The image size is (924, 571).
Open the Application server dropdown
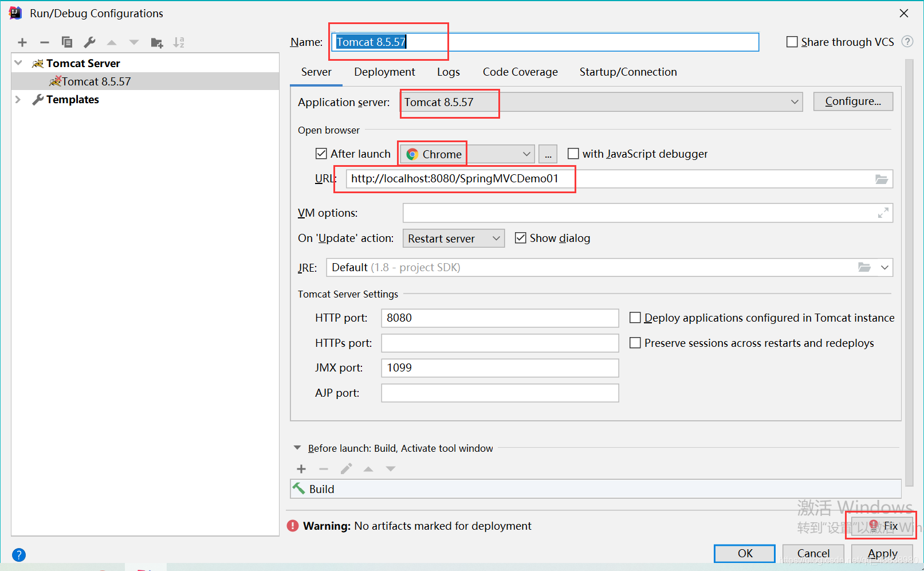[x=601, y=102]
